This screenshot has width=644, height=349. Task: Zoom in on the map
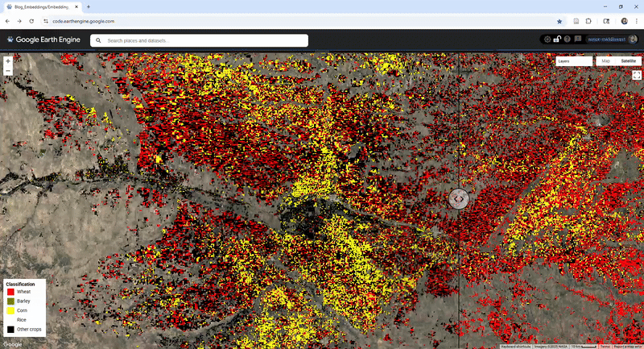(8, 60)
